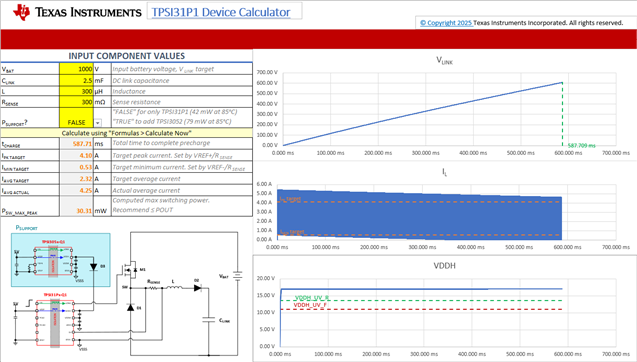Click the green 587.709 ms marker label
The image size is (637, 362).
(x=581, y=145)
